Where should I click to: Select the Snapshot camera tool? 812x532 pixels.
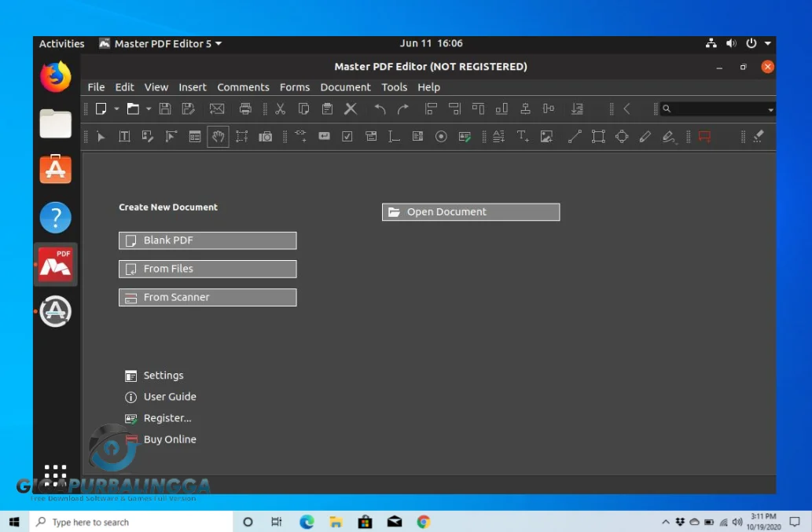point(266,137)
